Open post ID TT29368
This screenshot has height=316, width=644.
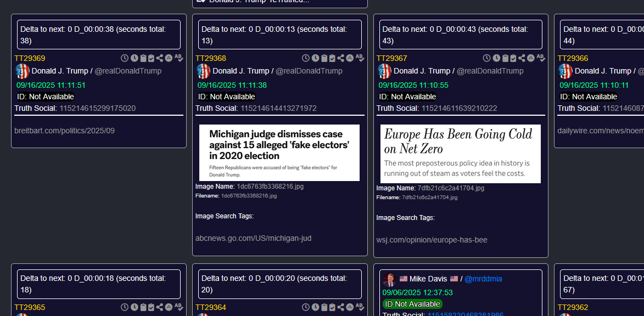coord(211,58)
